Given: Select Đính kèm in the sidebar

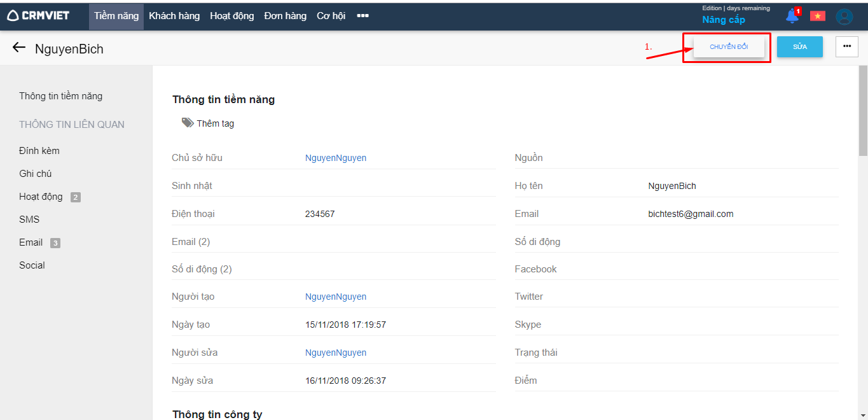Looking at the screenshot, I should [39, 151].
